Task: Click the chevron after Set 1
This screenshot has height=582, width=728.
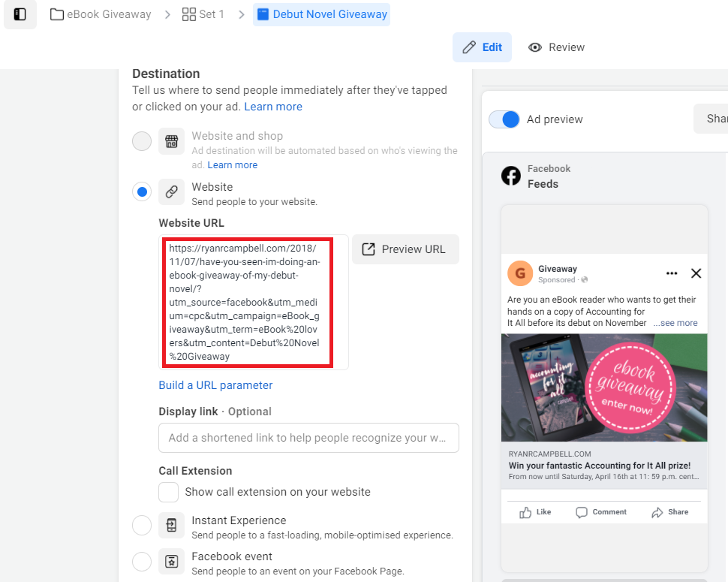Action: click(x=240, y=15)
